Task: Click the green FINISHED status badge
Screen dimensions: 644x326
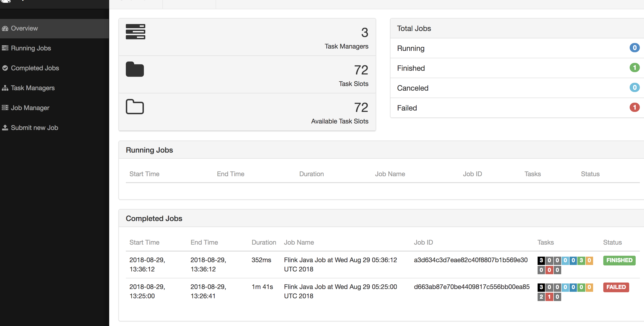Action: click(x=619, y=260)
